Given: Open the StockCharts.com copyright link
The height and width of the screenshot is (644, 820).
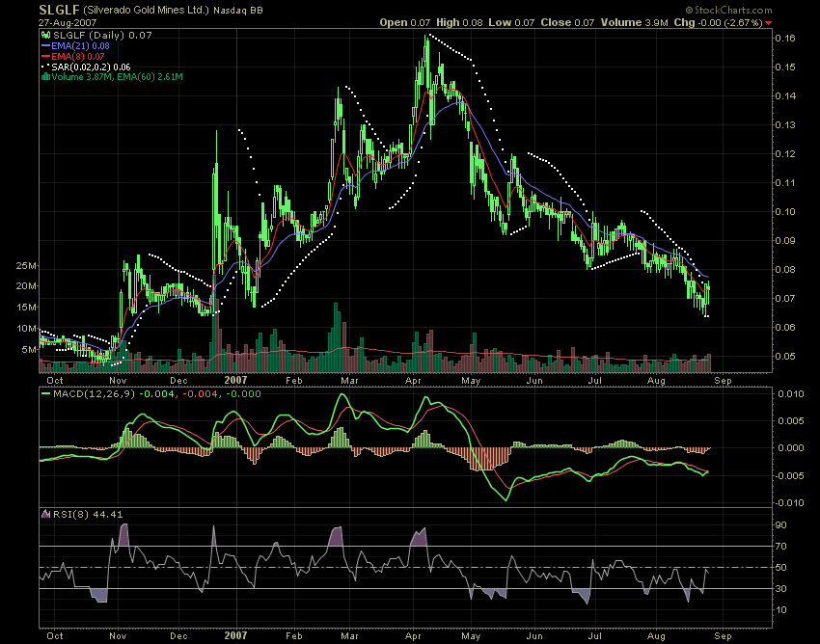Looking at the screenshot, I should coord(728,10).
